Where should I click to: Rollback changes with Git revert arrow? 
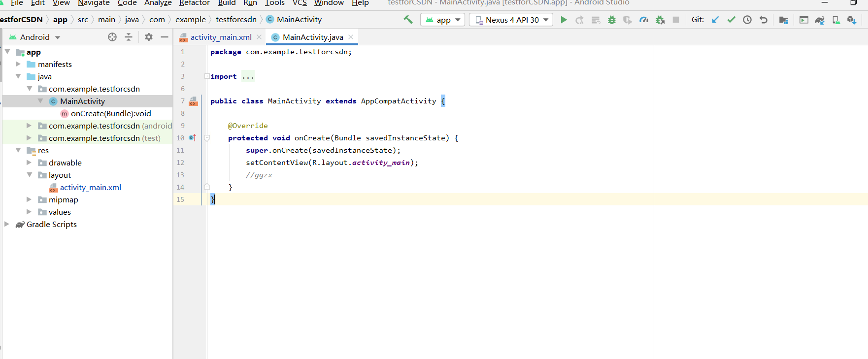764,20
